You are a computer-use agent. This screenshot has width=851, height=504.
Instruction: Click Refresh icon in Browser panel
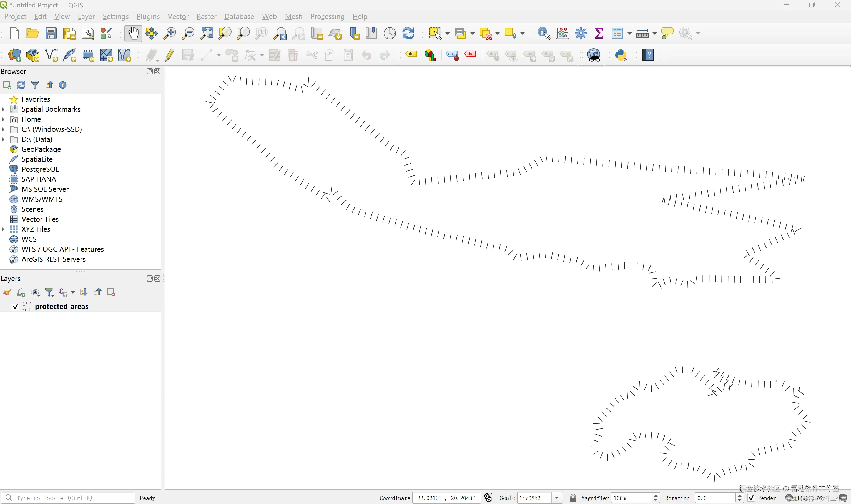pos(21,85)
